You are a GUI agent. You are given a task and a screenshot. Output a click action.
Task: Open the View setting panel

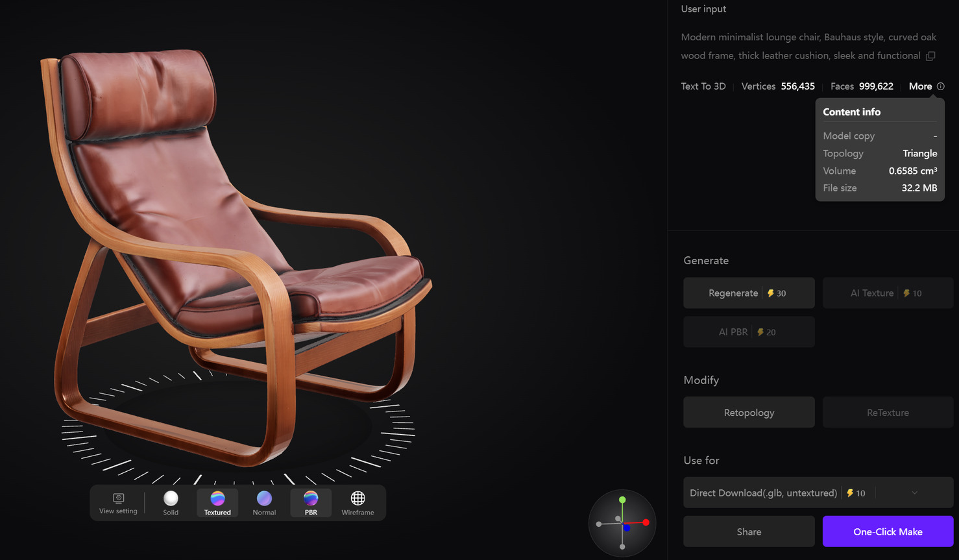[118, 502]
